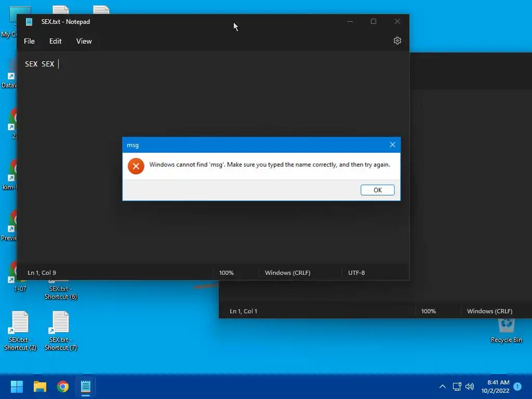Viewport: 532px width, 399px height.
Task: Click 100% zoom in background Notepad status bar
Action: click(428, 311)
